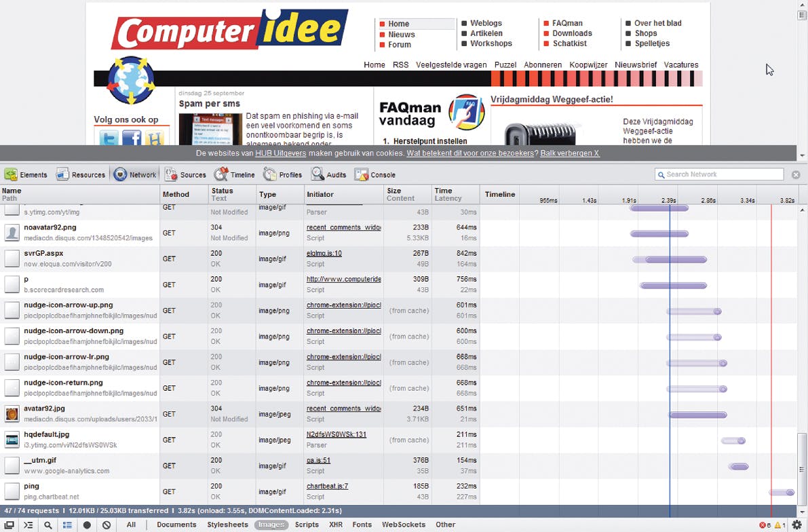Click the magnifier search icon in the status bar
Image resolution: width=808 pixels, height=532 pixels.
(x=47, y=525)
